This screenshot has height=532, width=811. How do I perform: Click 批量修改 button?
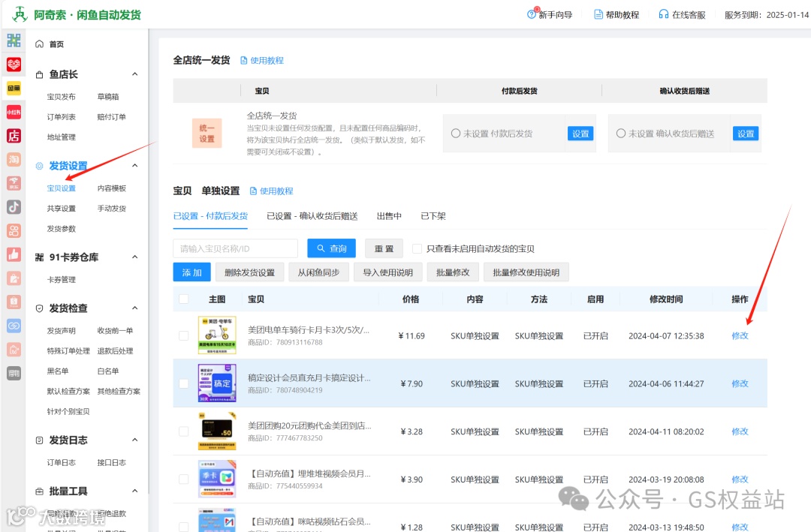click(453, 272)
